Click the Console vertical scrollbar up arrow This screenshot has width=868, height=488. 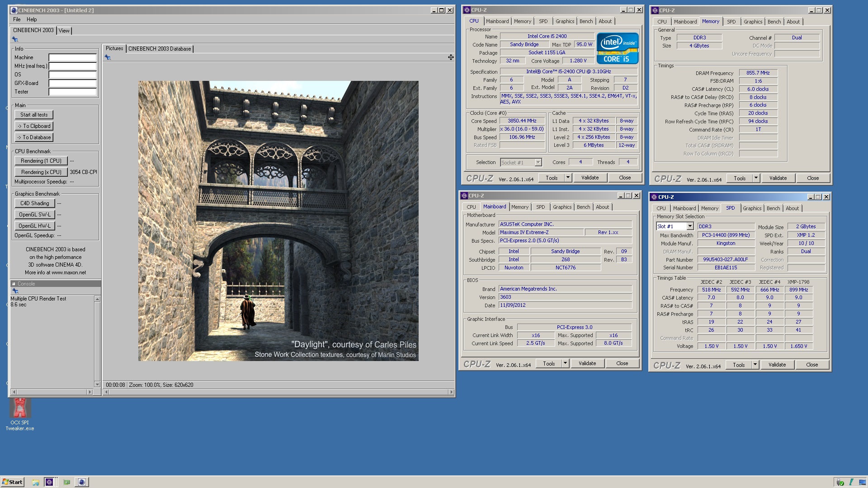97,299
